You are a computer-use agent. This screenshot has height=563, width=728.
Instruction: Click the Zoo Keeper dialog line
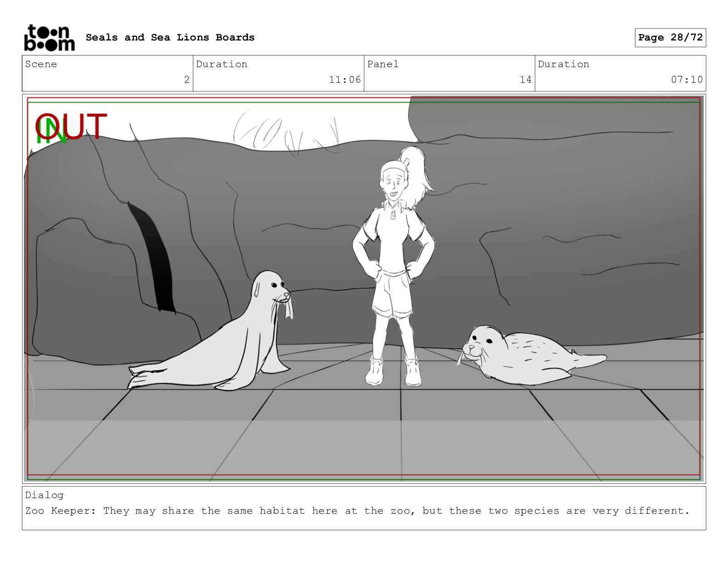click(357, 511)
